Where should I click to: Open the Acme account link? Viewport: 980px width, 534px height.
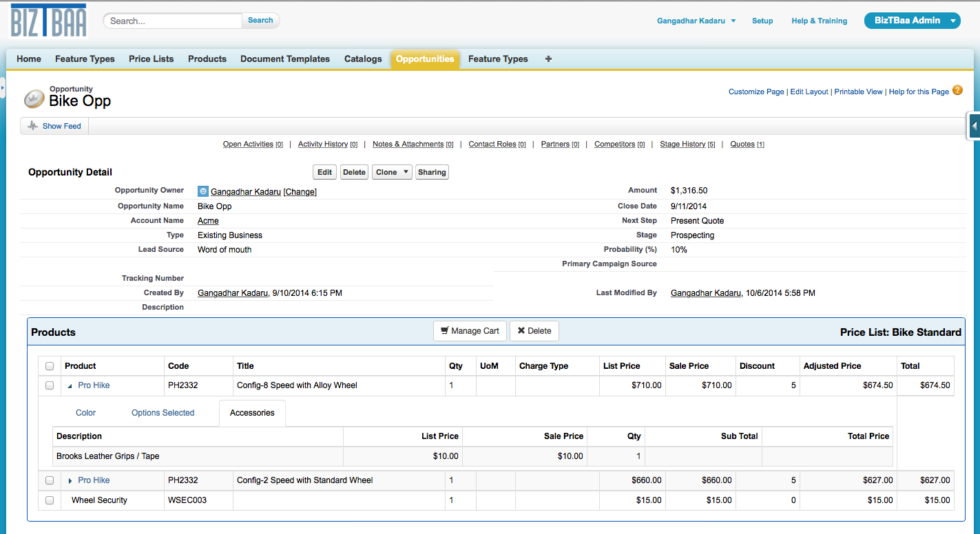(208, 221)
